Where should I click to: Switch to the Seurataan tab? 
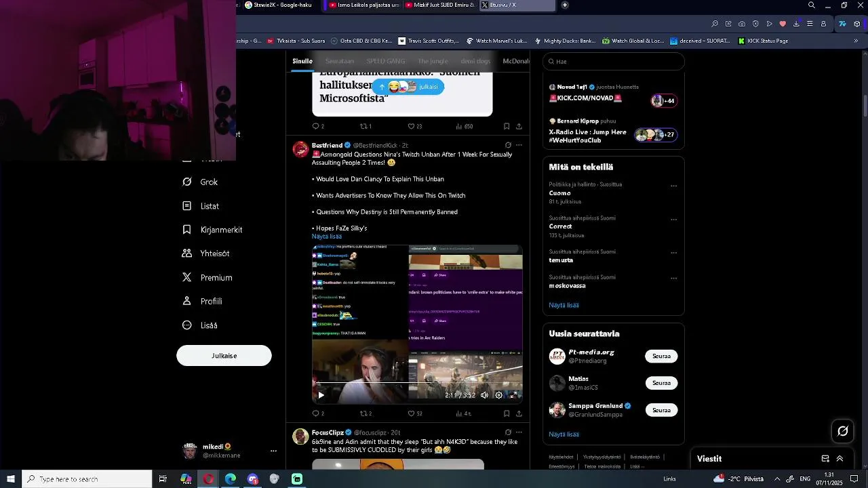coord(340,61)
